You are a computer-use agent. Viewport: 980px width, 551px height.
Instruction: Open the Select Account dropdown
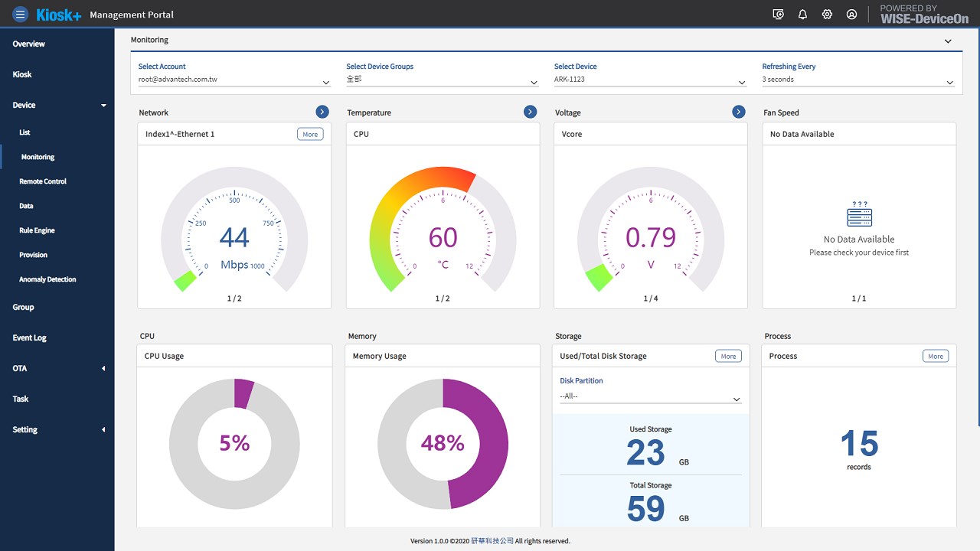coord(234,80)
